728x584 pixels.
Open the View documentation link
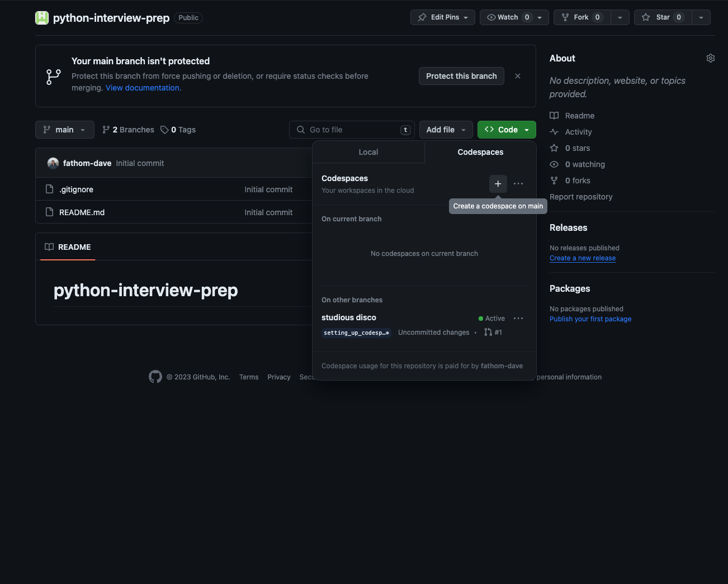[143, 88]
